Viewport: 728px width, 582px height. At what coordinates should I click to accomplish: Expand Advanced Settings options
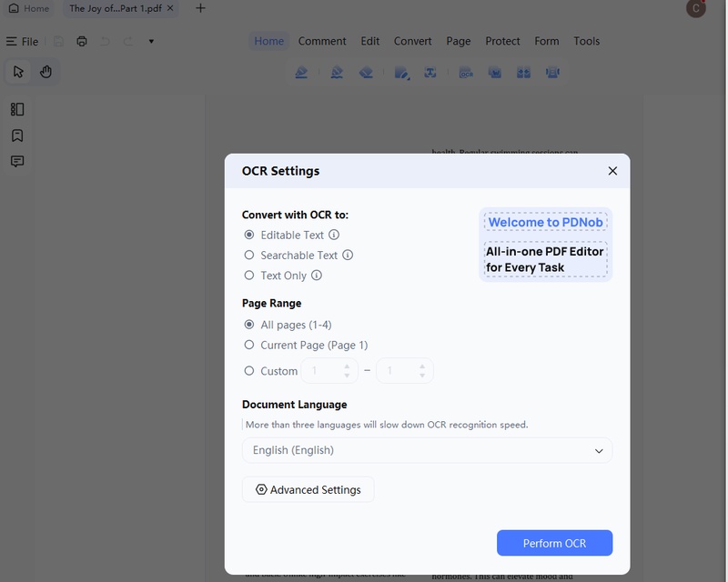[308, 489]
